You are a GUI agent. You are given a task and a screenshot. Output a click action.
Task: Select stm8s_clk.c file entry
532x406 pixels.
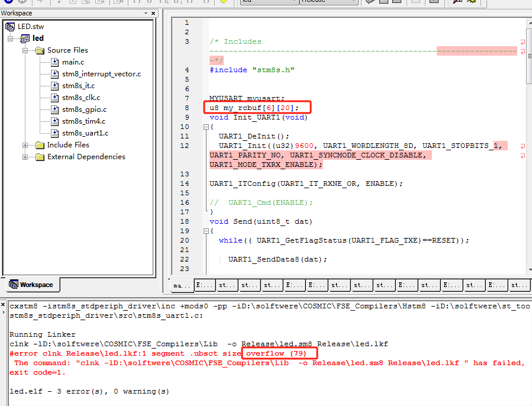(x=80, y=98)
